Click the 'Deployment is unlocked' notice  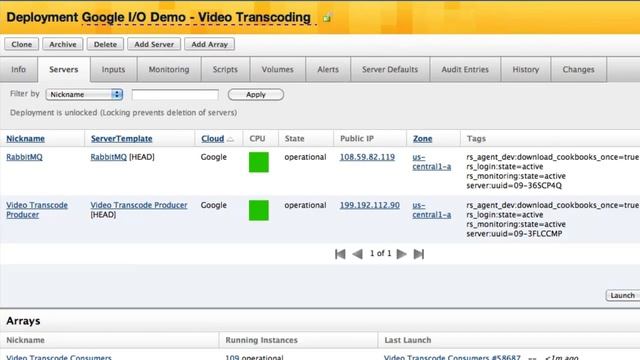(x=123, y=113)
